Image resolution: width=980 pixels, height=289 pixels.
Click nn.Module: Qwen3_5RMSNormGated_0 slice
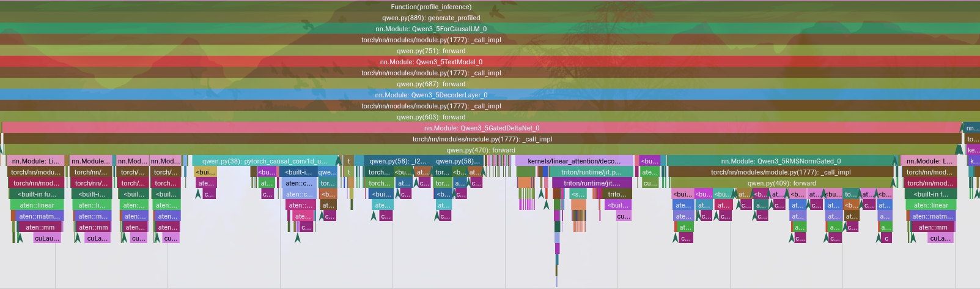pyautogui.click(x=781, y=161)
